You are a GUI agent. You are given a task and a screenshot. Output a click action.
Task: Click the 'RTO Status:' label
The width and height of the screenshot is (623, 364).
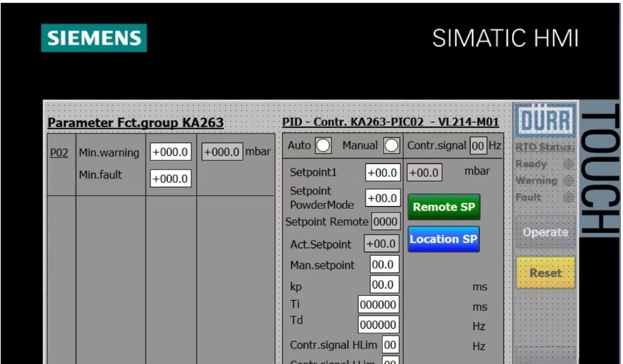click(545, 147)
